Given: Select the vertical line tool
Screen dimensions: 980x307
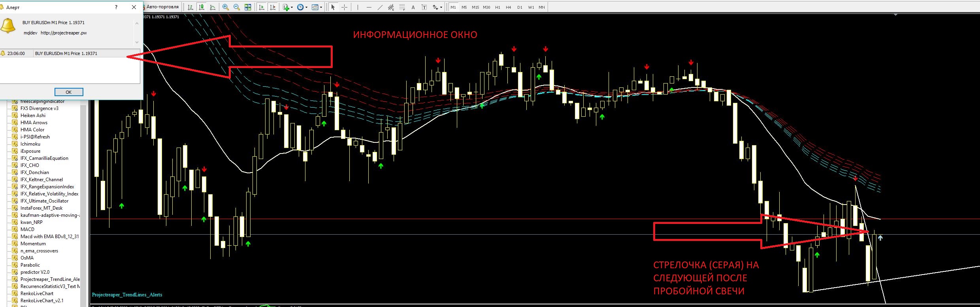Looking at the screenshot, I should (x=358, y=7).
